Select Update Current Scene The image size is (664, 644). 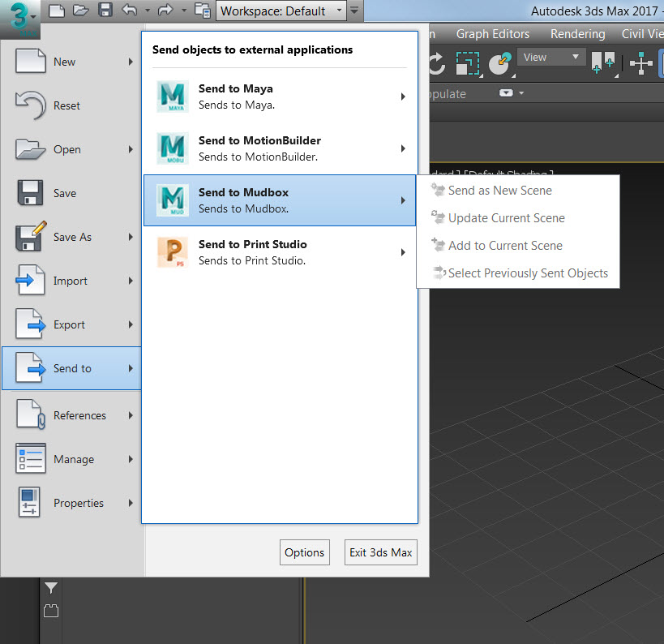pyautogui.click(x=518, y=218)
